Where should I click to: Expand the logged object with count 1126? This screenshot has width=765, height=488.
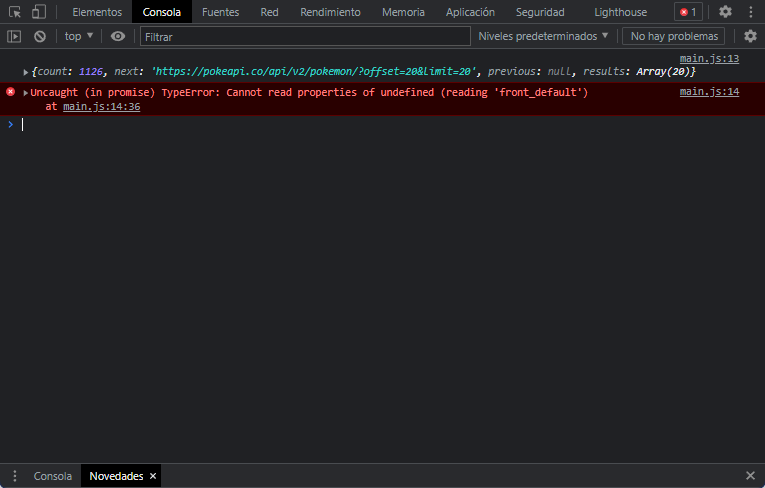coord(25,72)
